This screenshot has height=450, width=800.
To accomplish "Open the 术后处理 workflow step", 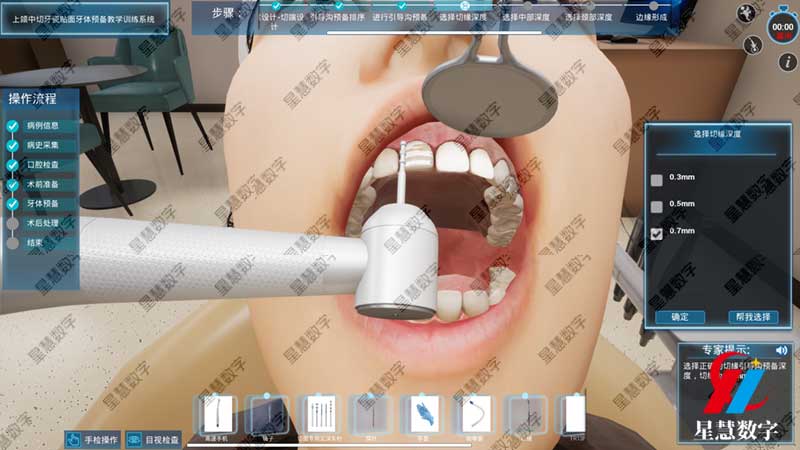I will pyautogui.click(x=43, y=223).
